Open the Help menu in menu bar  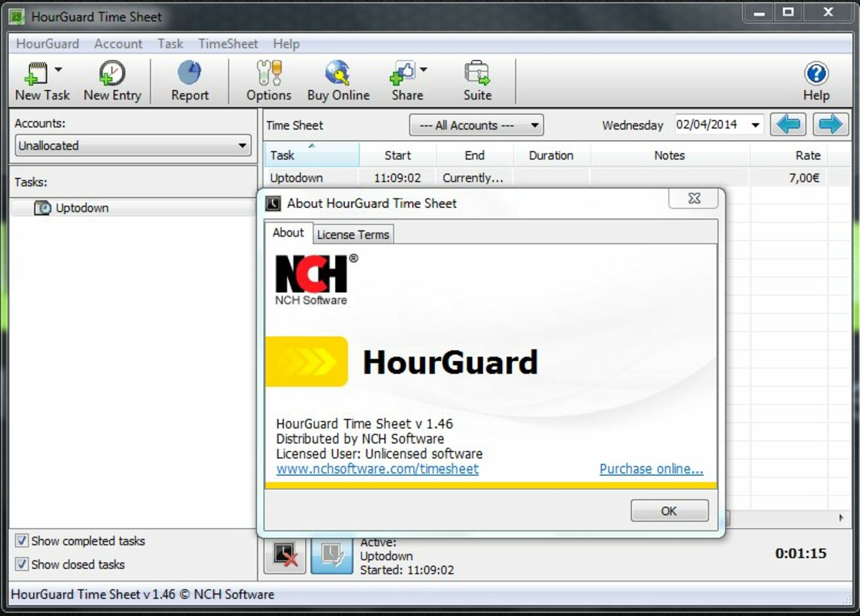click(x=286, y=43)
